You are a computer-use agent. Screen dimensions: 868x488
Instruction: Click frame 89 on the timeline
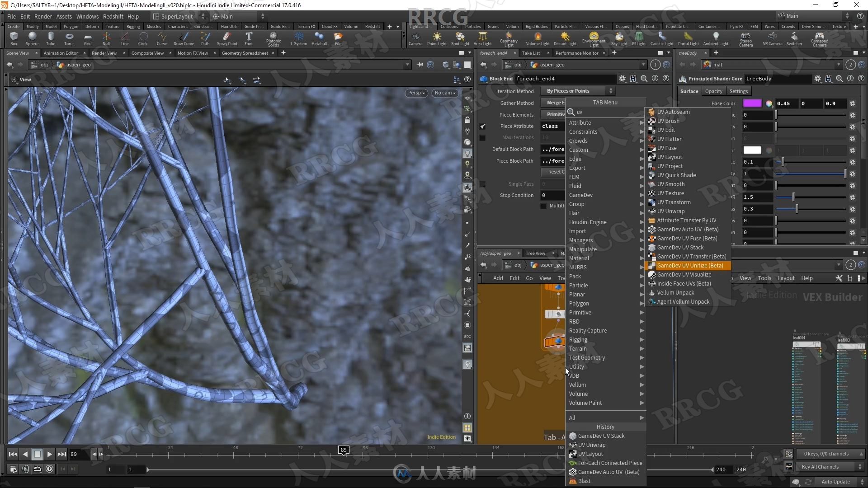(x=344, y=449)
